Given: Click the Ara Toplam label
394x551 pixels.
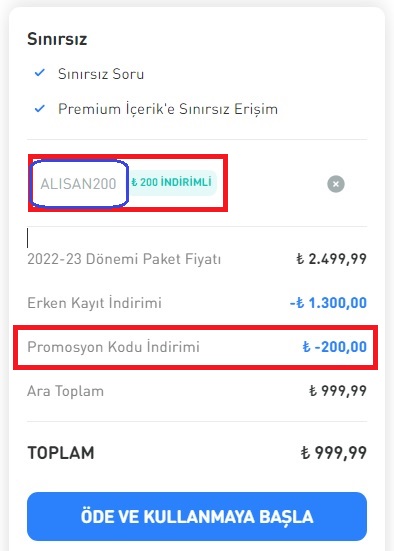Looking at the screenshot, I should tap(65, 391).
